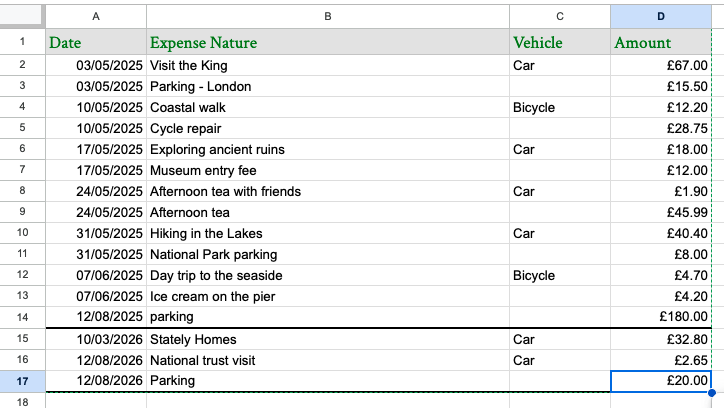This screenshot has height=408, width=724.
Task: Click row 14 header number
Action: 22,317
